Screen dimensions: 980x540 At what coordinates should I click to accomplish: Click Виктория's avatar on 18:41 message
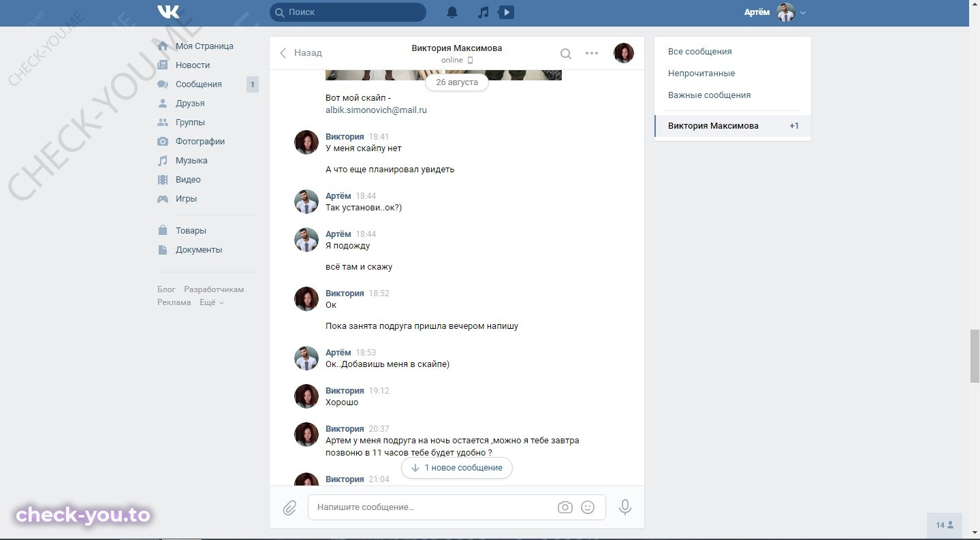pos(306,142)
